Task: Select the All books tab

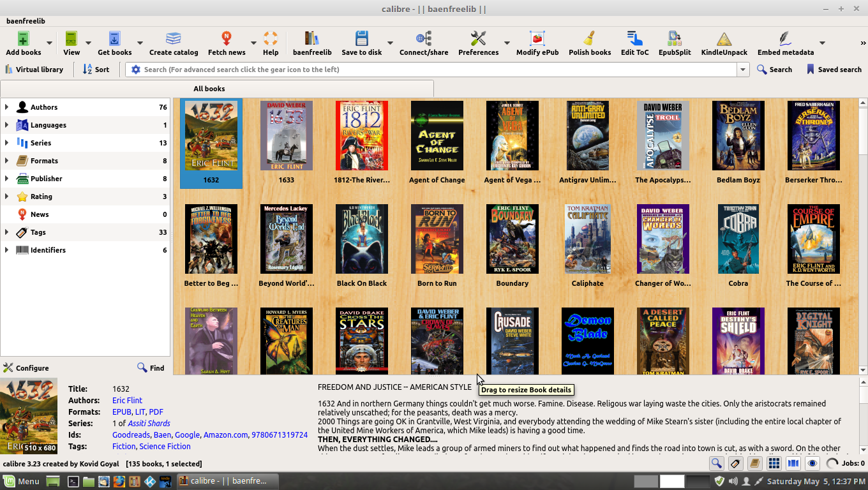Action: click(217, 89)
